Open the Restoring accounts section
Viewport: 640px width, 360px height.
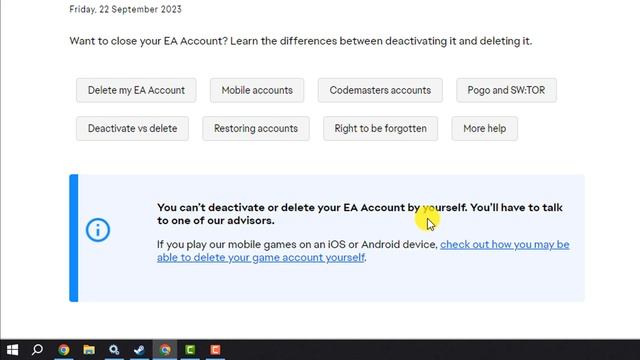(x=256, y=129)
